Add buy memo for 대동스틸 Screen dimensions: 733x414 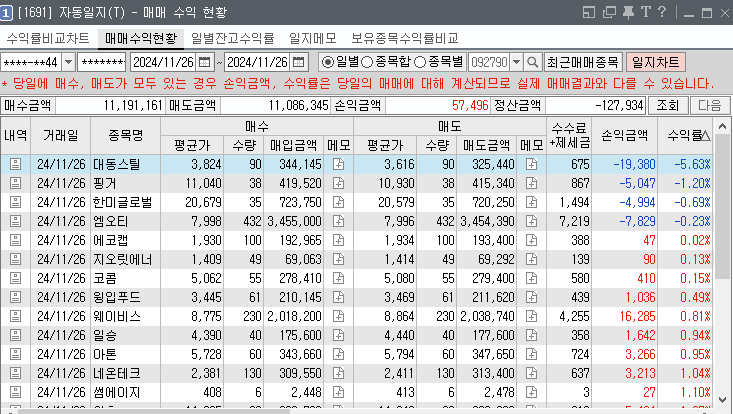tap(338, 164)
